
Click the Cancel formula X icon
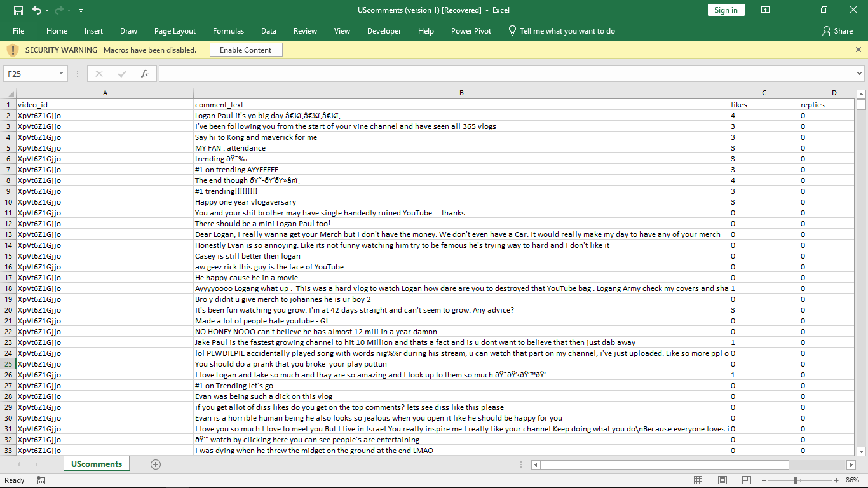99,74
